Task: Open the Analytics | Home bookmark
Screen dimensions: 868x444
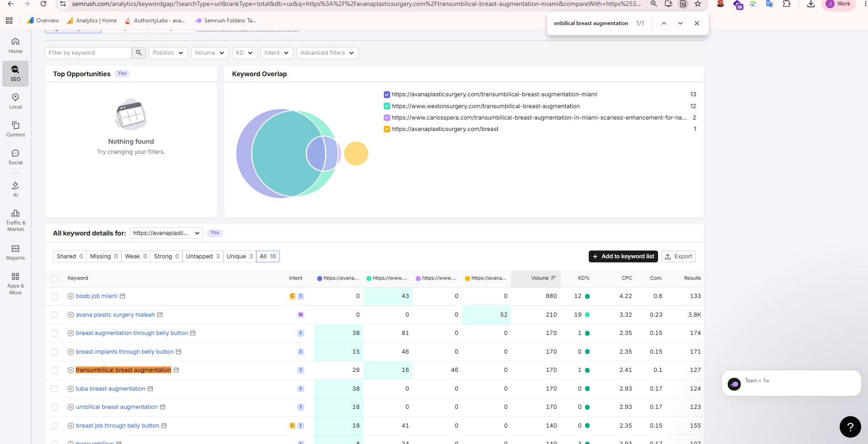Action: point(92,21)
